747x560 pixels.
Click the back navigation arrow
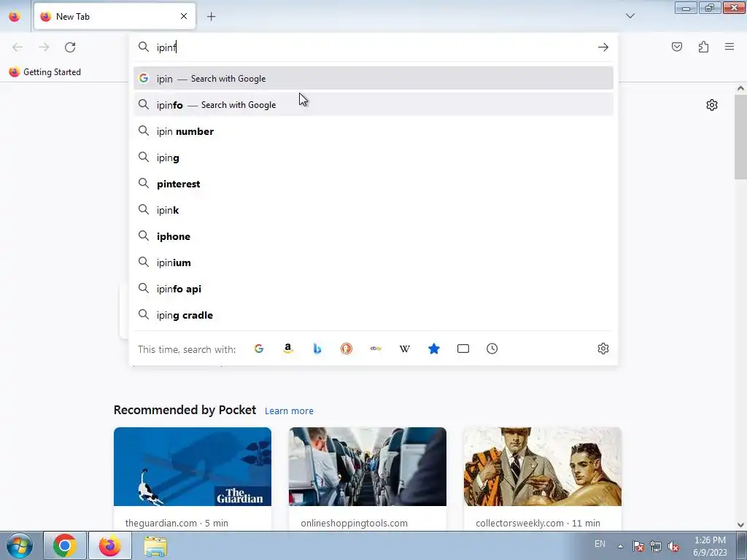18,47
